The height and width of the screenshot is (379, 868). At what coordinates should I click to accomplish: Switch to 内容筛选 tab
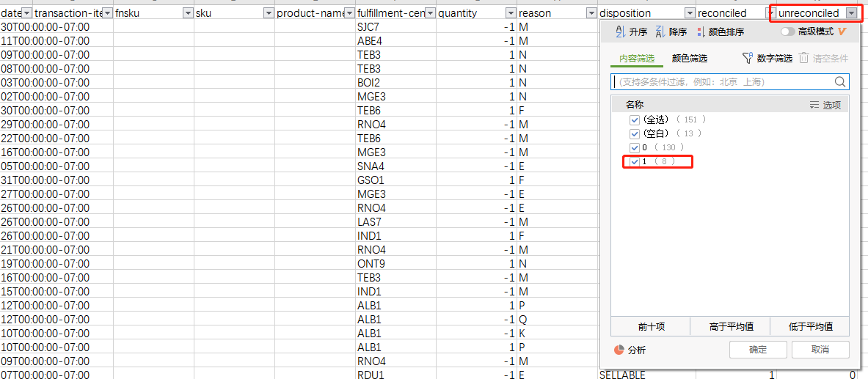coord(637,59)
